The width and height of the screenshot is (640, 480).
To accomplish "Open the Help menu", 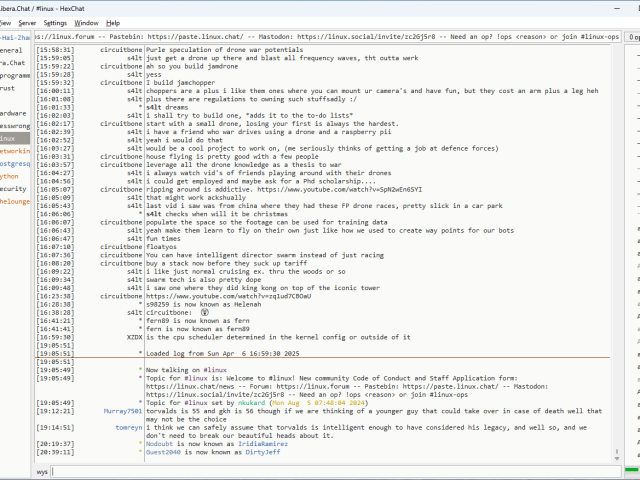I will point(113,22).
